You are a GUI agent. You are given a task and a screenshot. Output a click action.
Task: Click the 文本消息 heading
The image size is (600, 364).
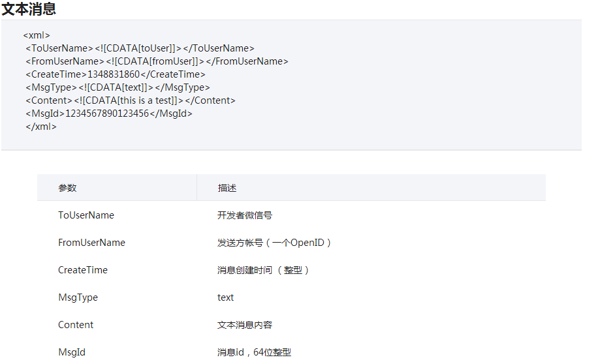29,8
